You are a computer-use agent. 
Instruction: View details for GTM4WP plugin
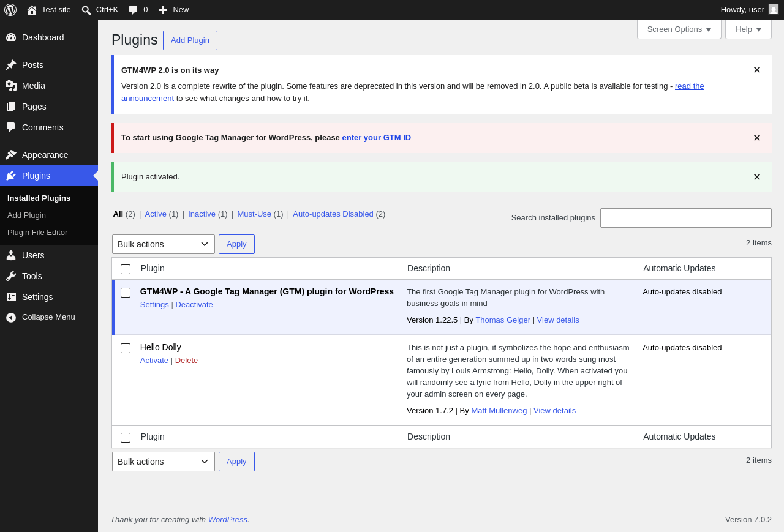coord(558,320)
